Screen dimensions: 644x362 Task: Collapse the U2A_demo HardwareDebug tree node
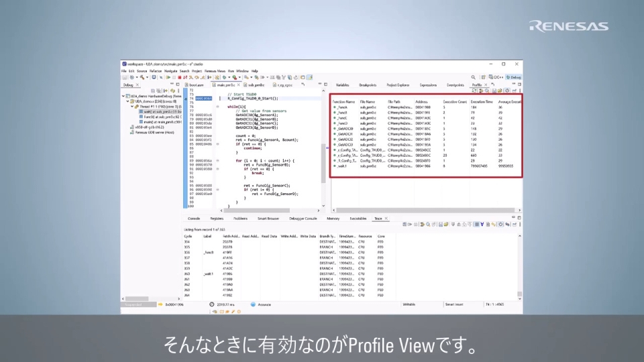(123, 96)
